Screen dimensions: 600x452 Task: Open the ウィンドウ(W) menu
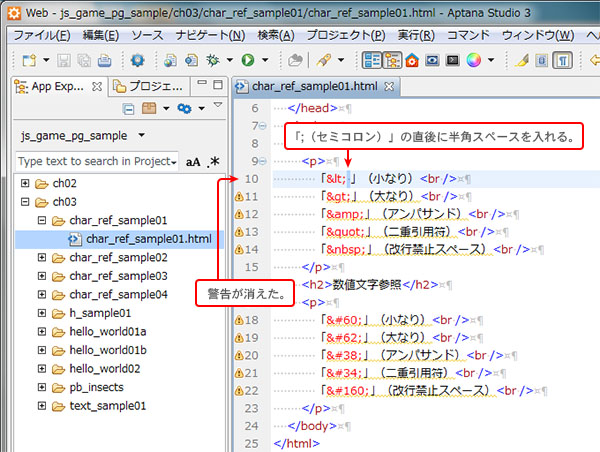pos(538,36)
